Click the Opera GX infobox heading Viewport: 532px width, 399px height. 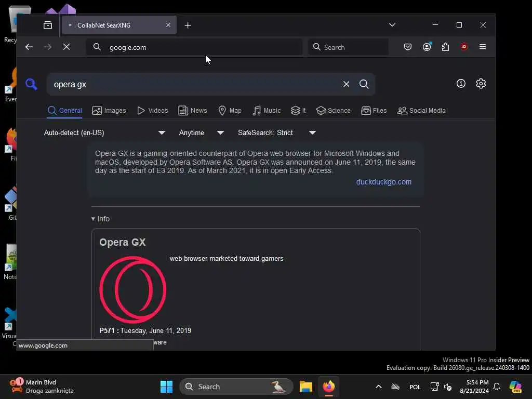(123, 242)
